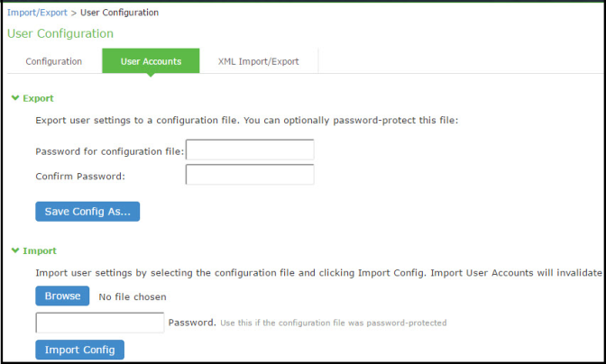Click Browse to choose a file
This screenshot has height=364, width=606.
62,296
